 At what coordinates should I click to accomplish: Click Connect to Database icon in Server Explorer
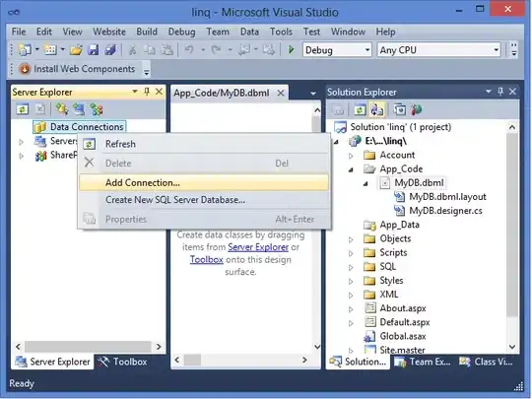click(x=62, y=109)
